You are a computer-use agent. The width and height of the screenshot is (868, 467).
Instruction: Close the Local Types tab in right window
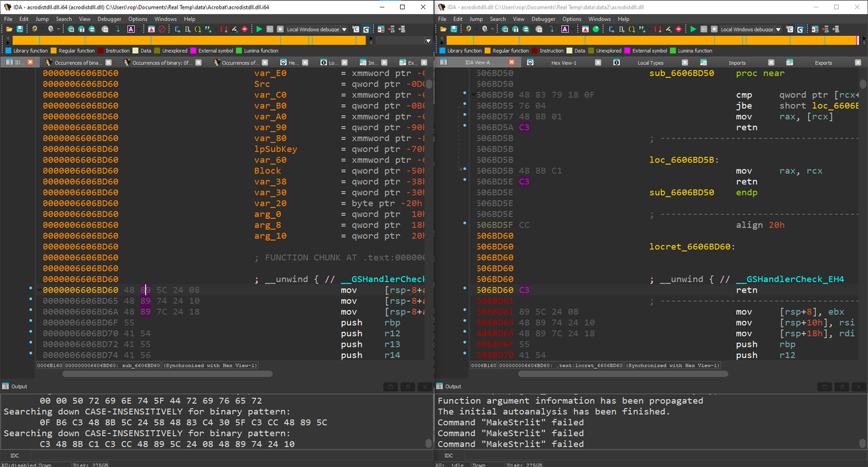click(685, 62)
